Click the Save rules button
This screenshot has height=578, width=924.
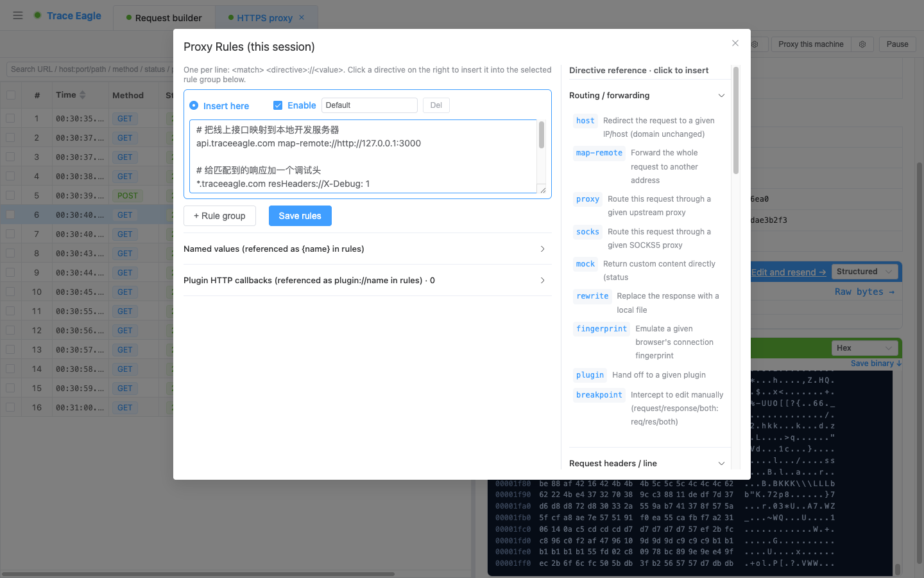coord(300,216)
